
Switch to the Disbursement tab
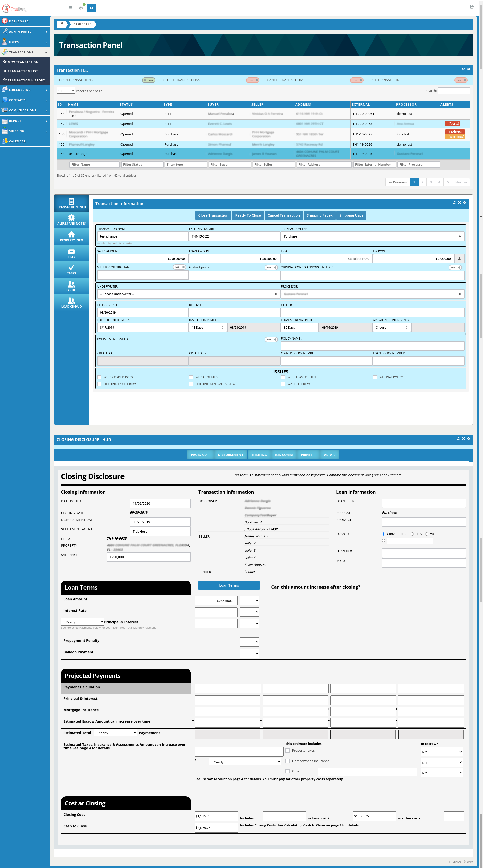tap(230, 455)
